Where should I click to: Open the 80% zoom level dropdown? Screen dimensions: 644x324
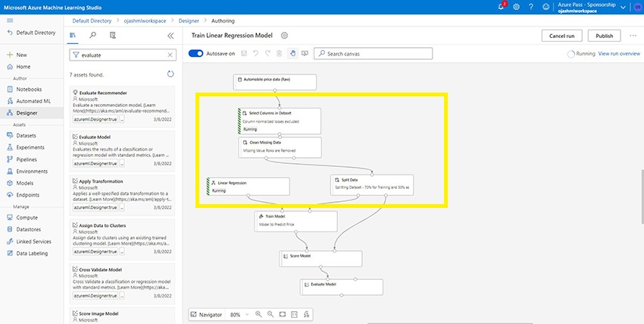coord(239,315)
